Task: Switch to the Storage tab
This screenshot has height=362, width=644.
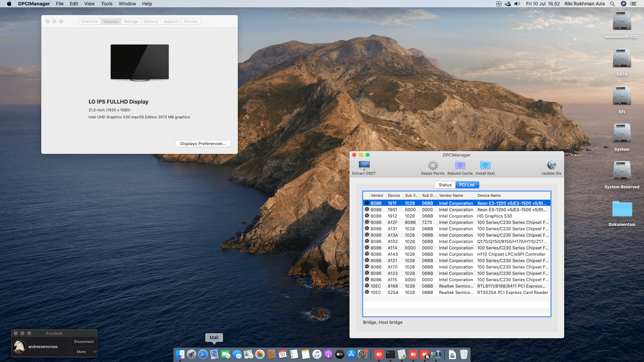Action: (x=131, y=21)
